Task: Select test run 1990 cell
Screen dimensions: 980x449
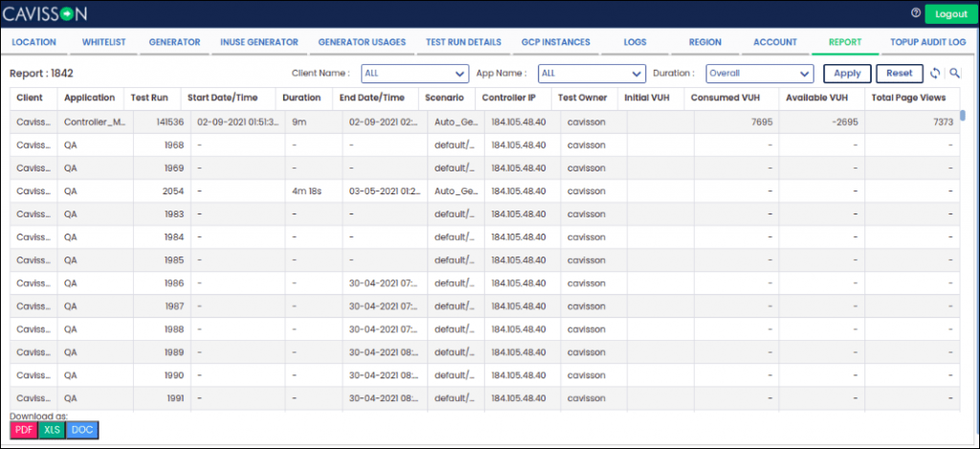Action: click(x=163, y=375)
